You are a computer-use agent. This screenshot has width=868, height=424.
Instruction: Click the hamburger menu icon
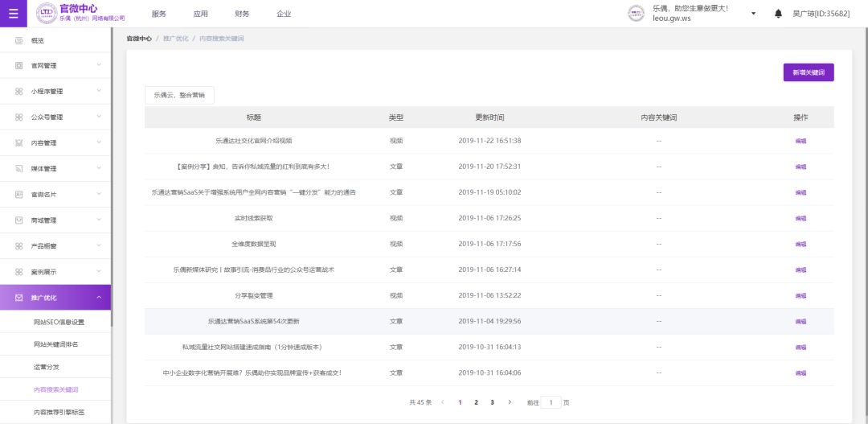tap(13, 13)
